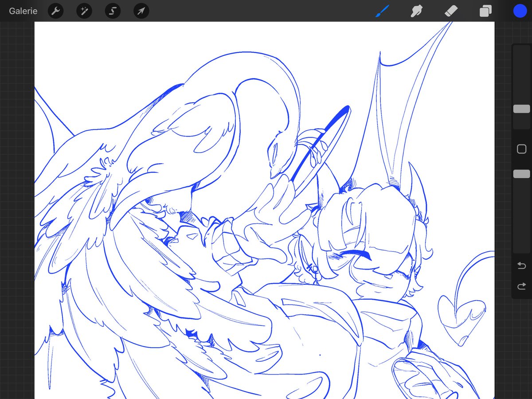Open the Actions wrench menu
The width and height of the screenshot is (532, 399).
coord(55,11)
